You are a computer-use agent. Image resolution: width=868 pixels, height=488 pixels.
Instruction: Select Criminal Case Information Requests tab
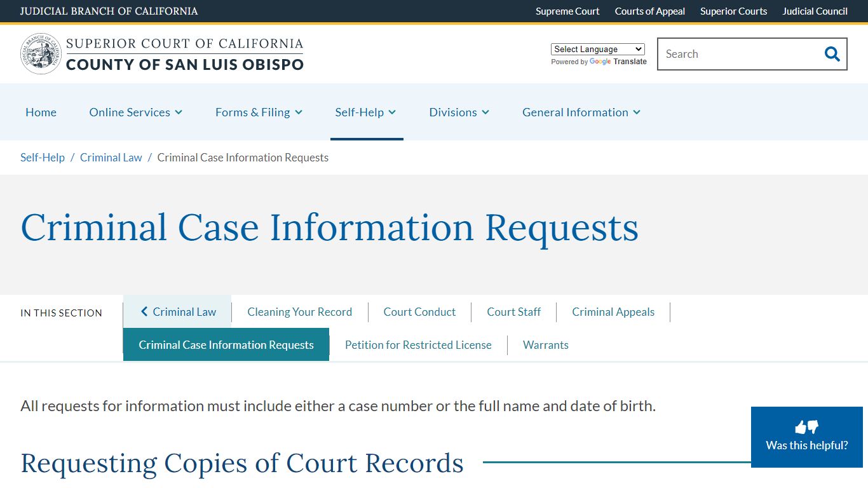226,344
